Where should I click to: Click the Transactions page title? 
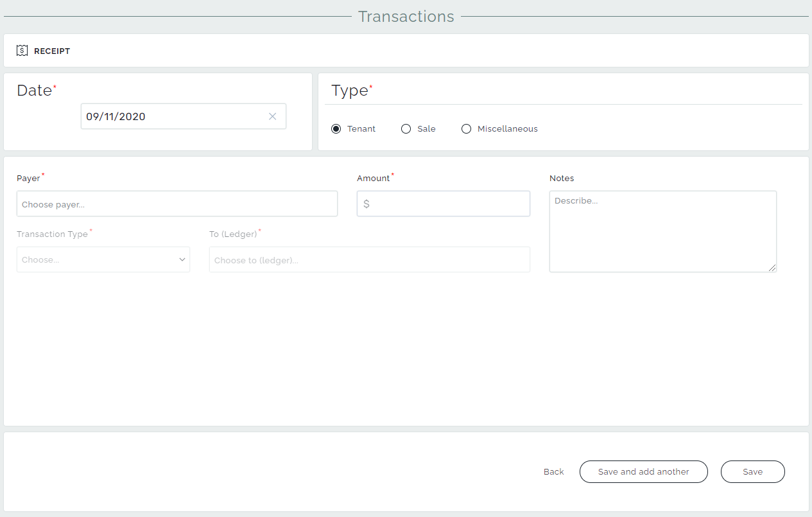(x=406, y=16)
